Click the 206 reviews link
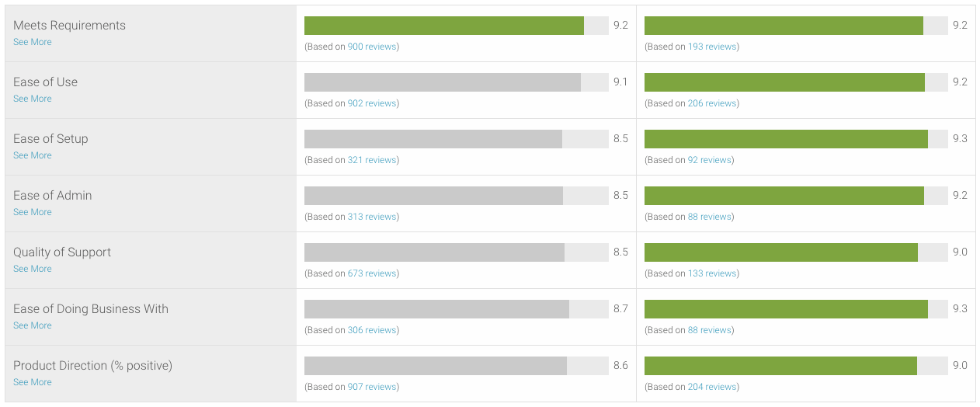This screenshot has width=980, height=407. click(712, 103)
